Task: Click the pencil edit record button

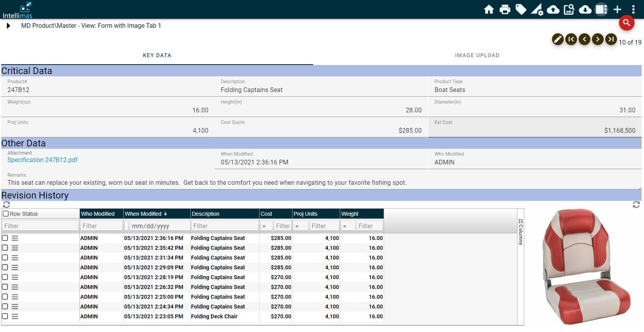Action: click(557, 39)
